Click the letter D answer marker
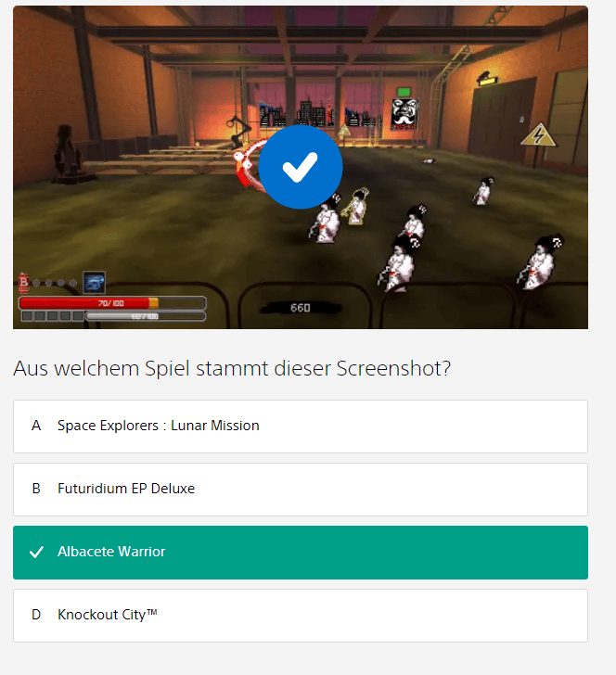Viewport: 616px width, 675px height. [36, 615]
